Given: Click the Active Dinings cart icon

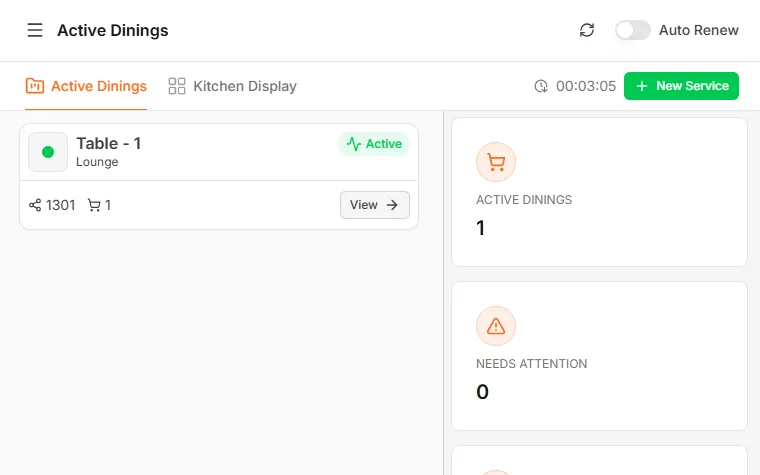Looking at the screenshot, I should coord(496,162).
